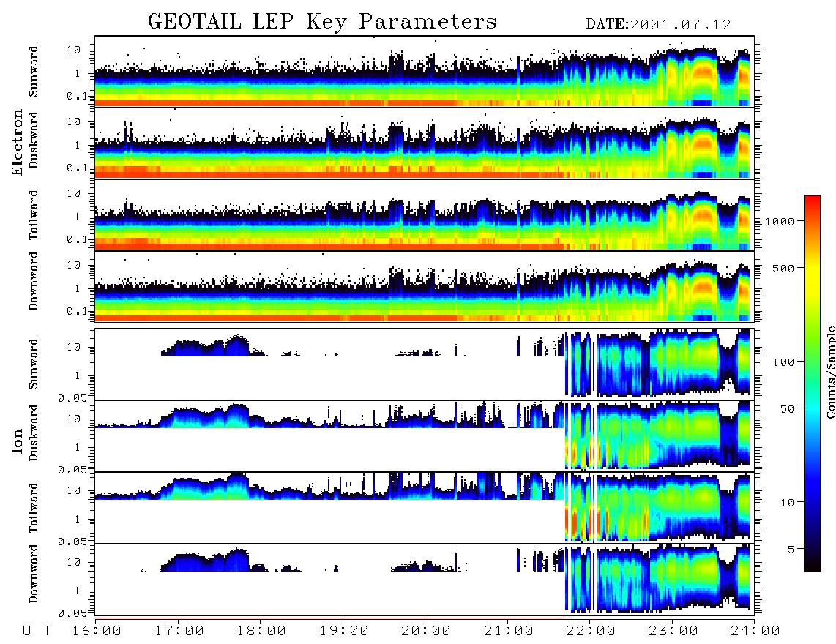Click the Ion Duskward spectrogram panel
The width and height of the screenshot is (836, 644).
tap(425, 435)
